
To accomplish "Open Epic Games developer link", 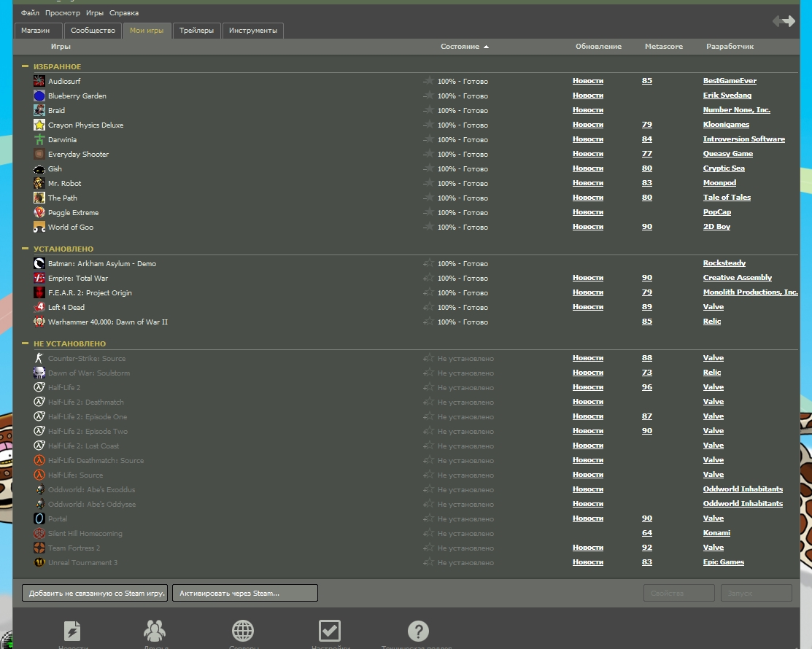I will 724,561.
